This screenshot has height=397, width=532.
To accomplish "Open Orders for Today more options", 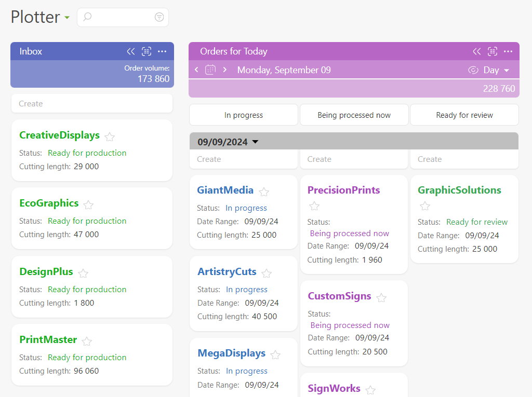I will [508, 51].
